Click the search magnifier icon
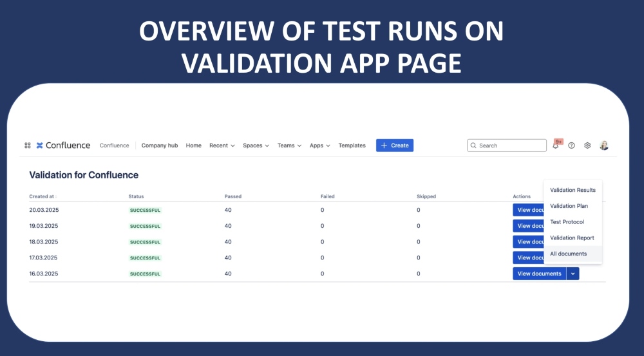The width and height of the screenshot is (644, 356). tap(473, 145)
